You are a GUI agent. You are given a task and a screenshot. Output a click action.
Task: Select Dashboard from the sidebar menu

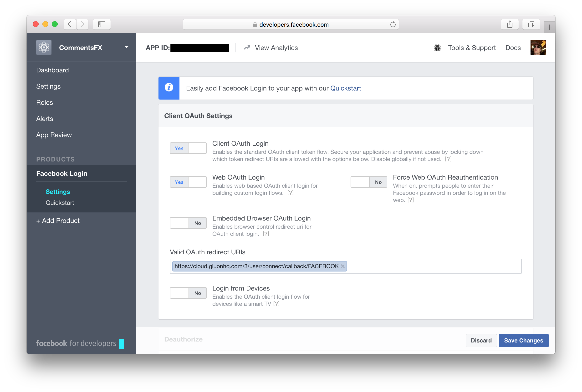click(52, 70)
